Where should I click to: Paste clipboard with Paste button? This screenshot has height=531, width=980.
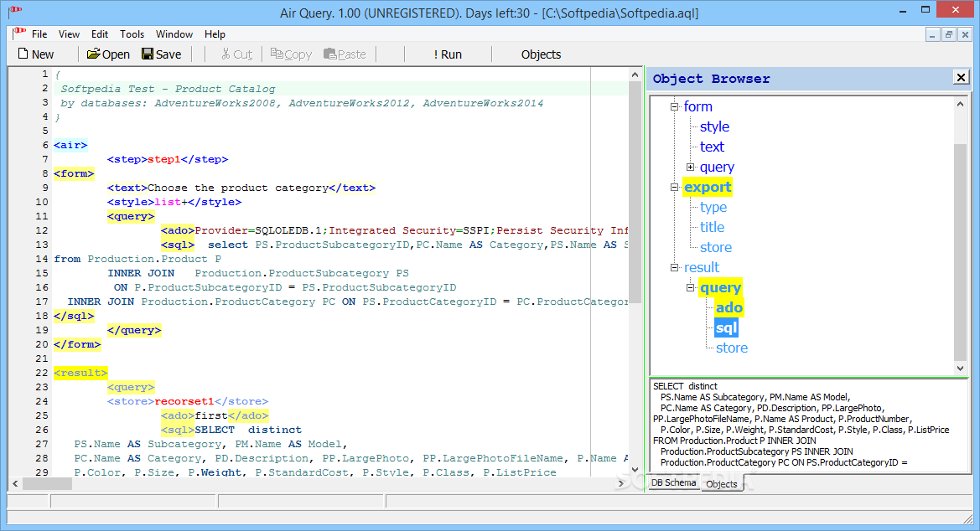coord(345,54)
